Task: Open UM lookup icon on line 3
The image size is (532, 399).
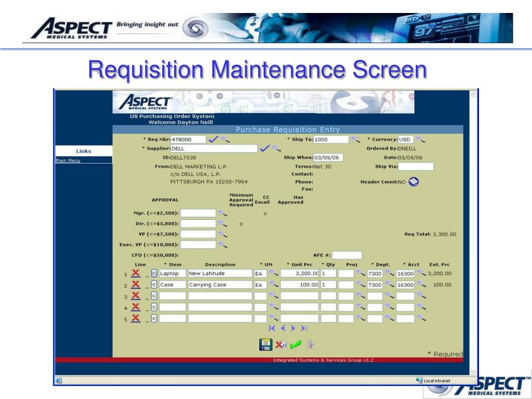Action: pyautogui.click(x=273, y=296)
